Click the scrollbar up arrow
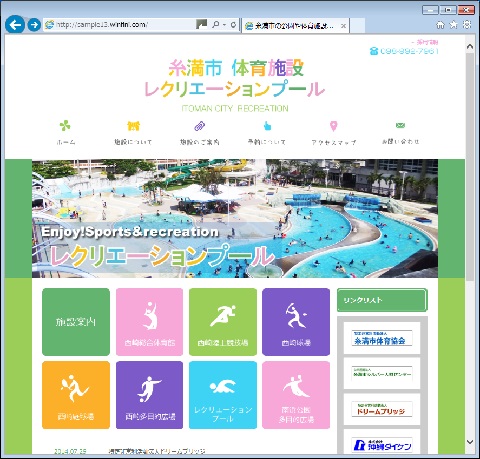Viewport: 480px width, 459px height. (x=470, y=47)
